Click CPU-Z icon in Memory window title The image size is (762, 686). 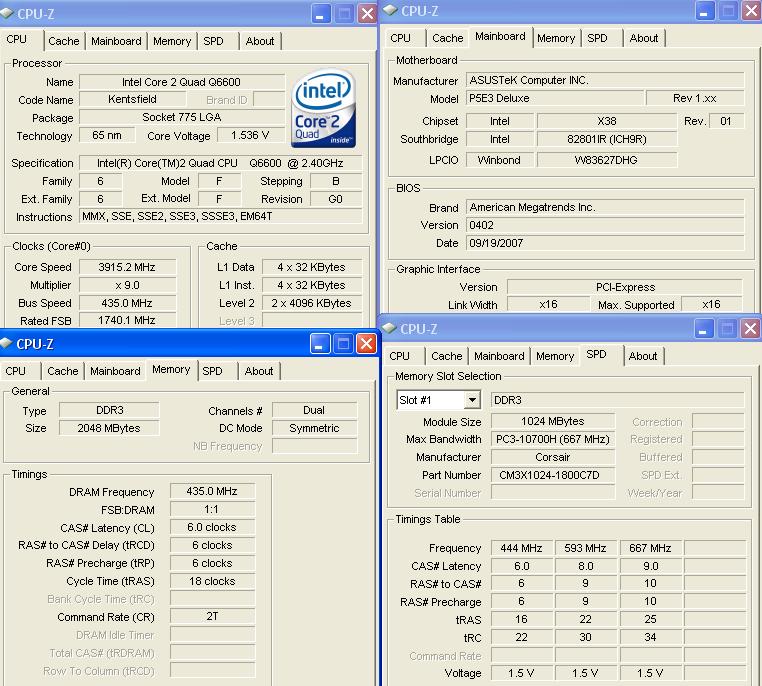pos(6,344)
